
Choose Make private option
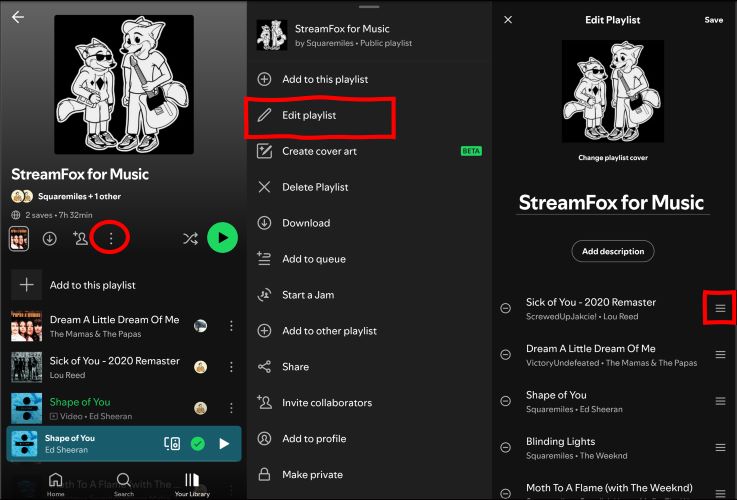pyautogui.click(x=369, y=475)
